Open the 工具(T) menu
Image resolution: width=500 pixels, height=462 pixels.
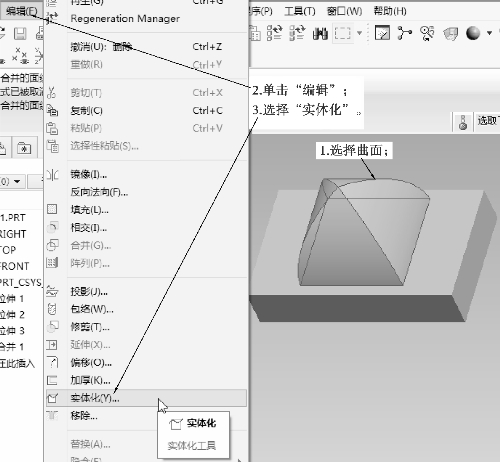pos(300,11)
